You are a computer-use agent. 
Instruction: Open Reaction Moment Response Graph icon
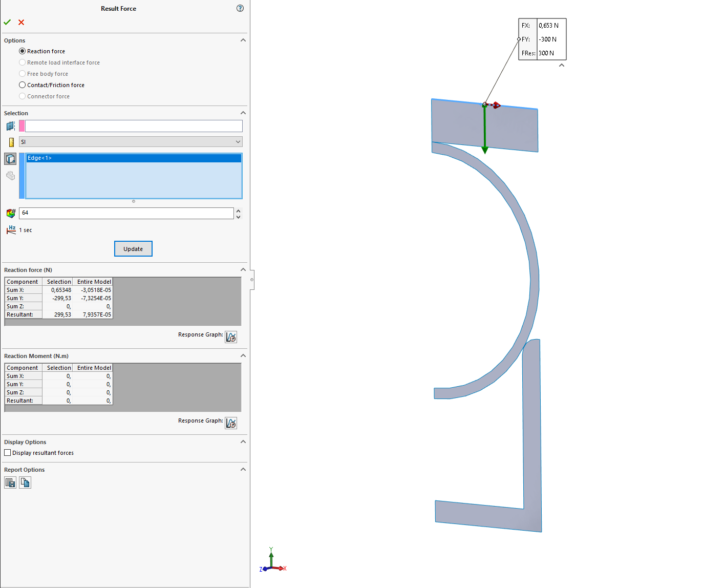231,423
